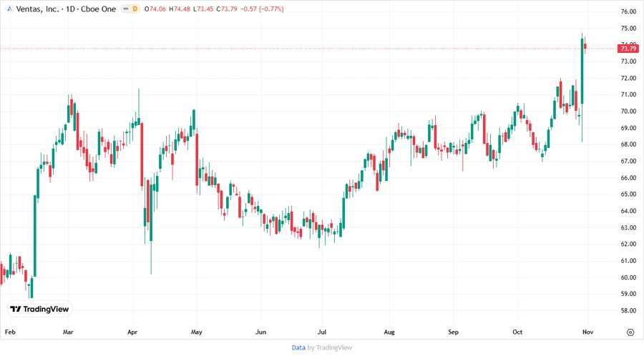This screenshot has height=356, width=644.
Task: Click the Mar label on the time axis
Action: coord(68,332)
